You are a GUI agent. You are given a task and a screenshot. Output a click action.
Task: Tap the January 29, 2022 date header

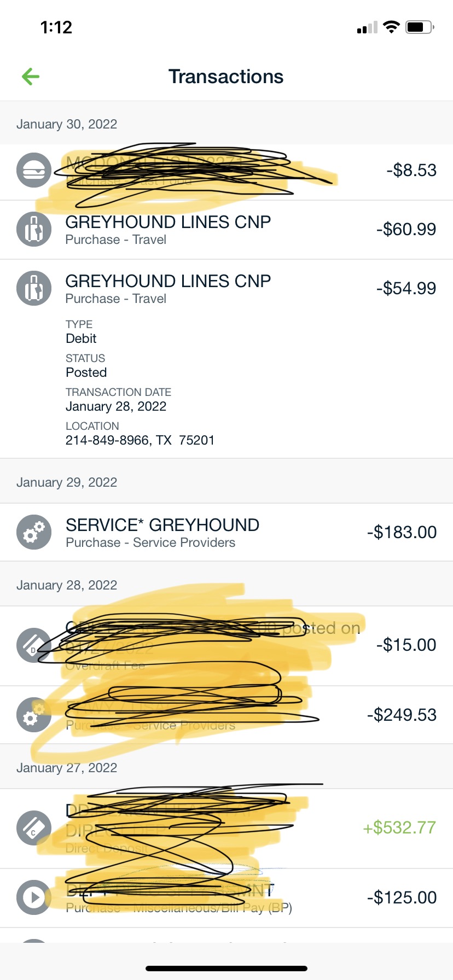coord(67,482)
